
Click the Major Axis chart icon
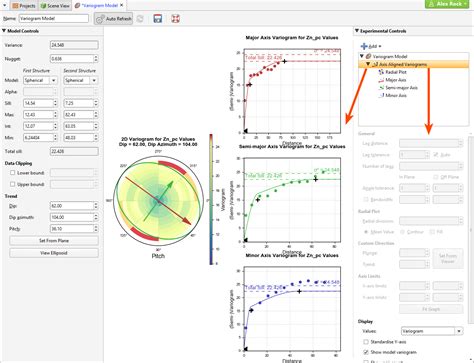(381, 80)
